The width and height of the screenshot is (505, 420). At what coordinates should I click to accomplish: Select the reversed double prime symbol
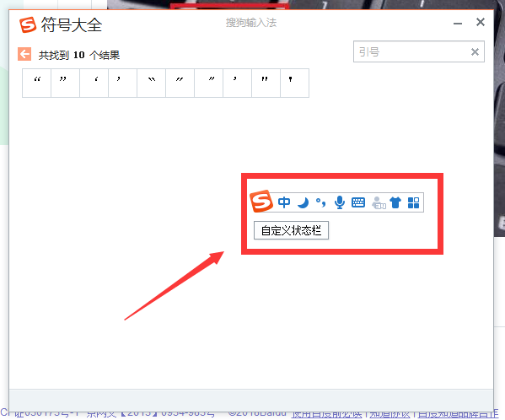point(152,83)
